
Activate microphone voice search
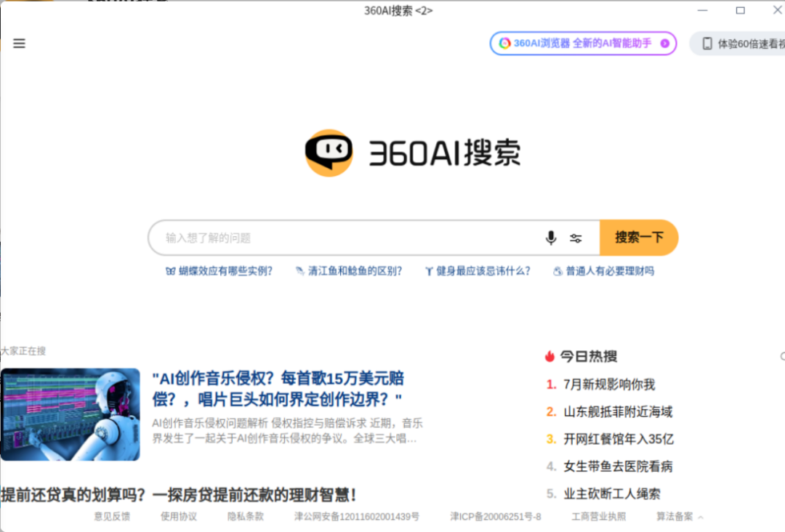coord(551,238)
